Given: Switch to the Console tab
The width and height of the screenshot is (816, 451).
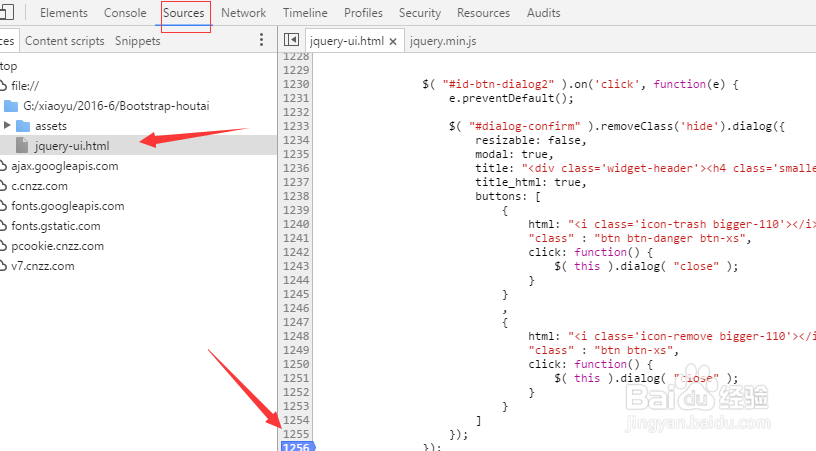Looking at the screenshot, I should pyautogui.click(x=125, y=13).
